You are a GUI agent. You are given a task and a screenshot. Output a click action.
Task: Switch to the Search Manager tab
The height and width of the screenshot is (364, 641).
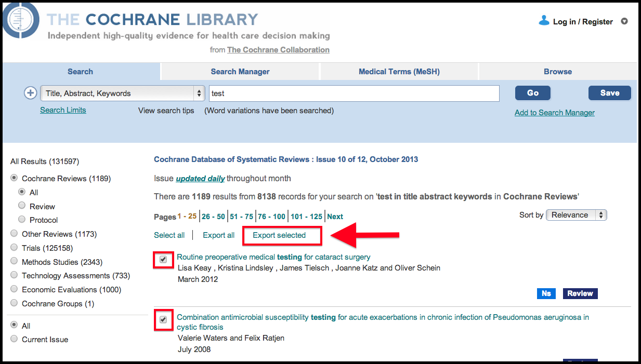pos(240,72)
